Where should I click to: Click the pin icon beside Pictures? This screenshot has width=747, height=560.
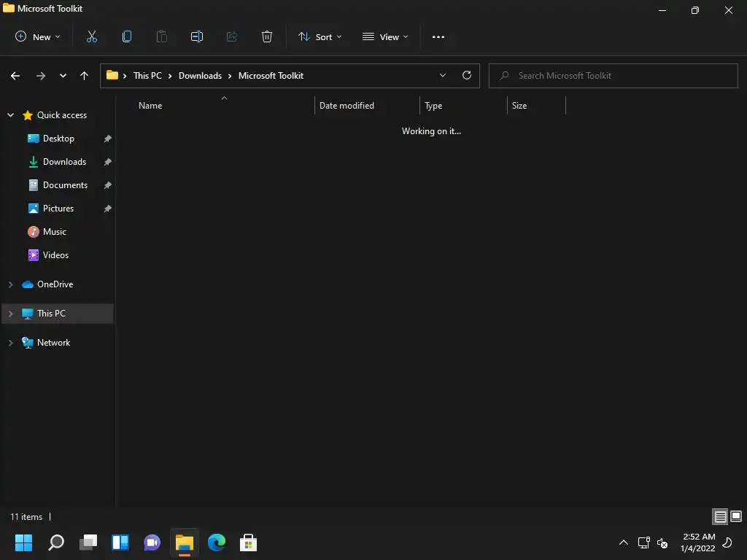108,209
